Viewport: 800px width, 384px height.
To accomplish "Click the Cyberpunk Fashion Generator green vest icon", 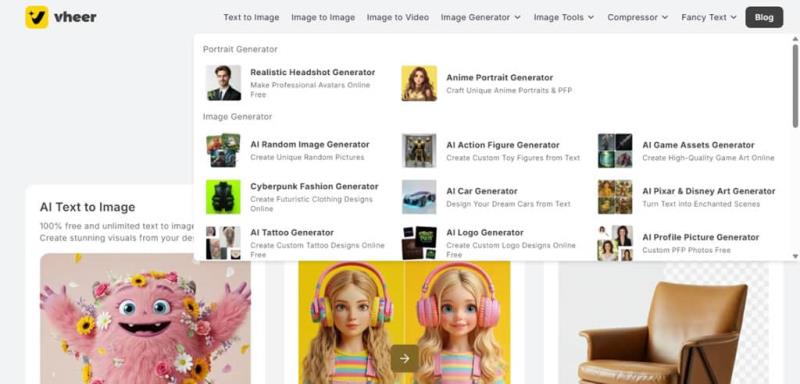I will point(223,197).
